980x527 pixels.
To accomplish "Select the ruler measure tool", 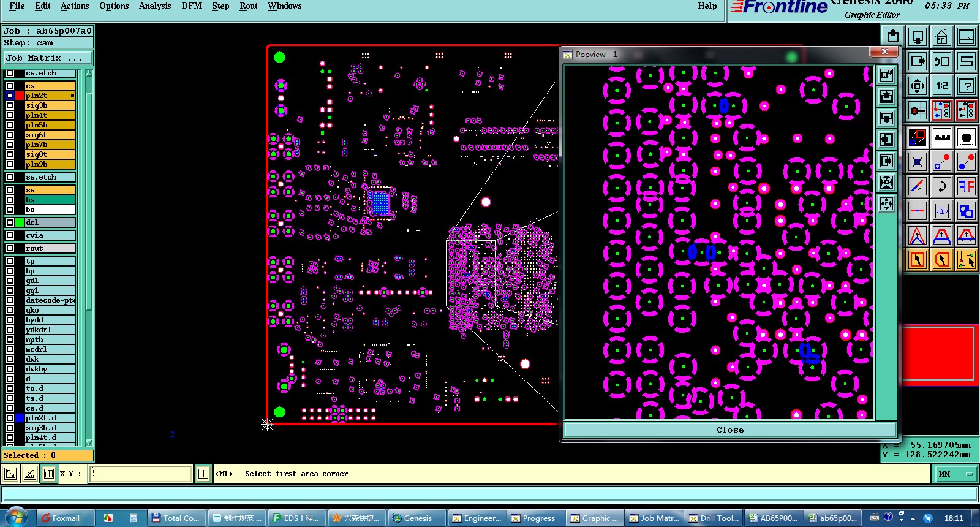I will pos(941,137).
